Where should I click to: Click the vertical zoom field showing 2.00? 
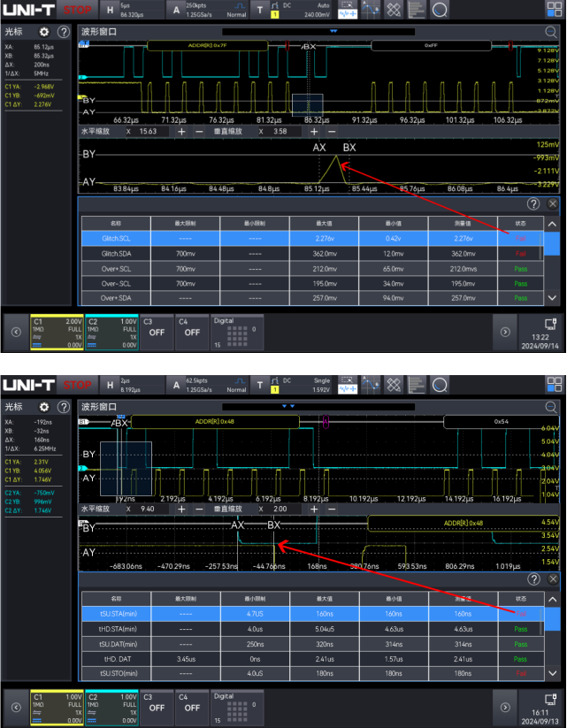[x=282, y=509]
